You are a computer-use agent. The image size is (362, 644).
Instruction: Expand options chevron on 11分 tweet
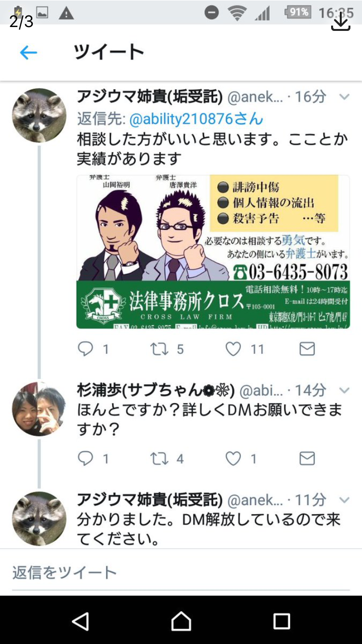(344, 500)
